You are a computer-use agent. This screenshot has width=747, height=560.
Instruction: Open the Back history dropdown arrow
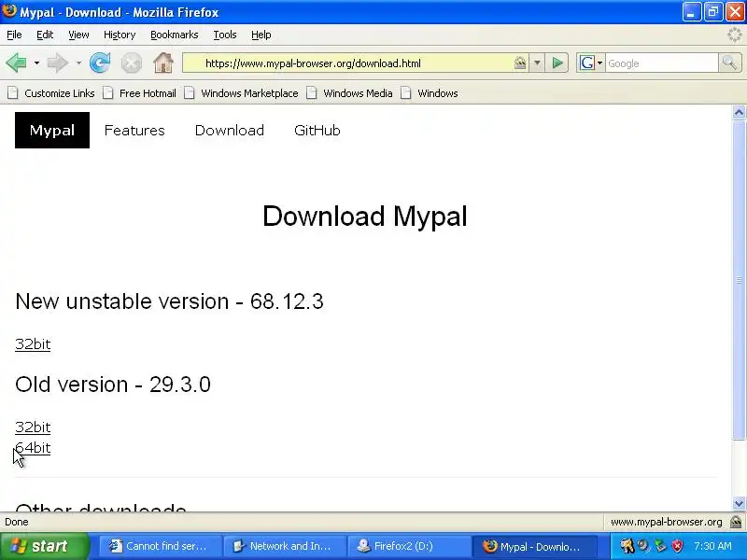36,63
